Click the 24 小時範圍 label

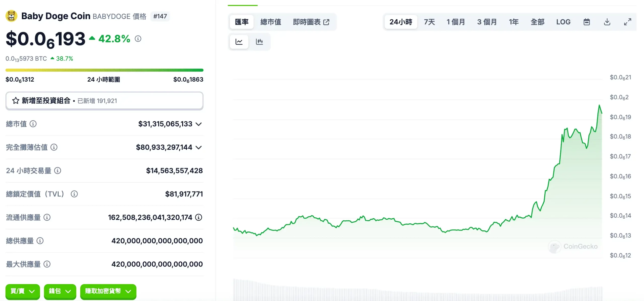[x=104, y=80]
